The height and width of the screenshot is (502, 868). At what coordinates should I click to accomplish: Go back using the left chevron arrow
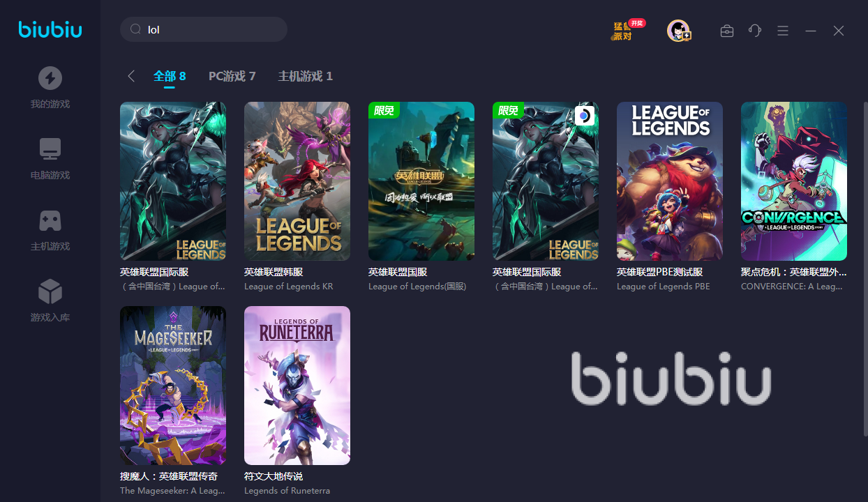[131, 76]
